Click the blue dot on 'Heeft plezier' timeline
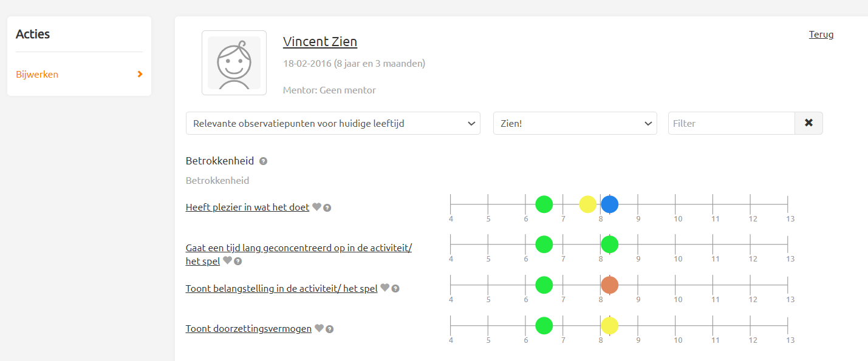The width and height of the screenshot is (868, 361). [x=609, y=204]
